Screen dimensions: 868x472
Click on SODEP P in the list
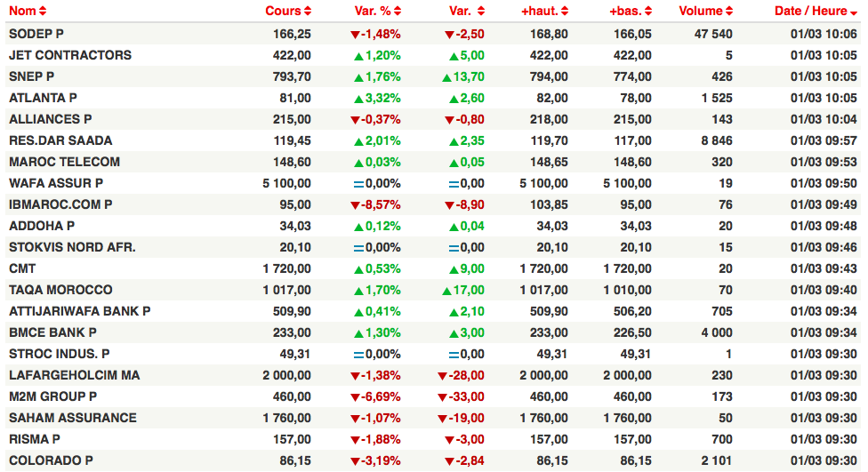[x=36, y=34]
